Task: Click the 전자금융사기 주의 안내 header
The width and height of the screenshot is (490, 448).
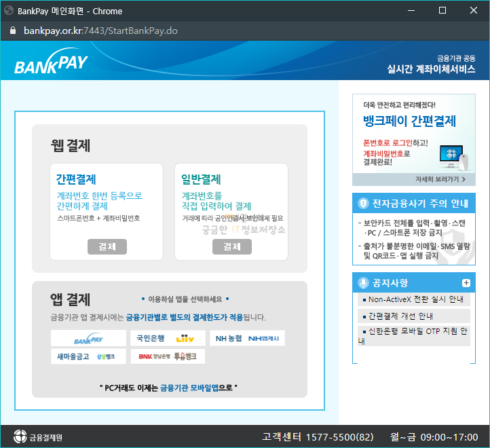Action: click(414, 204)
